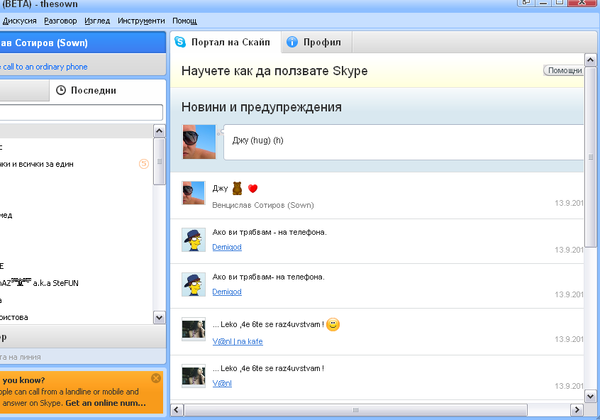Click Венцислав Сотиров (Sown) name text

263,205
